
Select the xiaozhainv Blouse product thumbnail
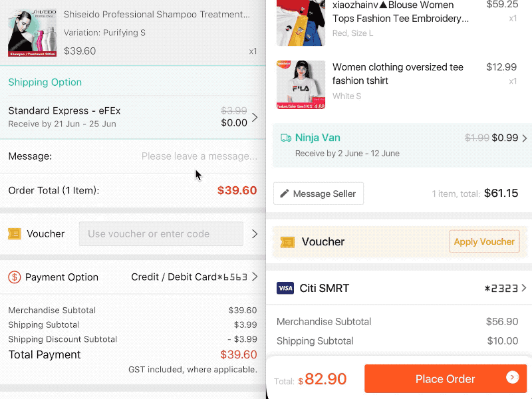pyautogui.click(x=301, y=22)
